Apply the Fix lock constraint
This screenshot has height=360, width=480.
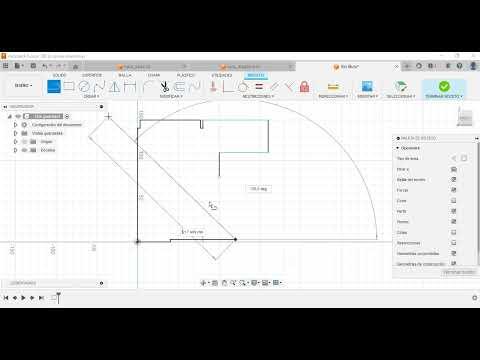(304, 87)
